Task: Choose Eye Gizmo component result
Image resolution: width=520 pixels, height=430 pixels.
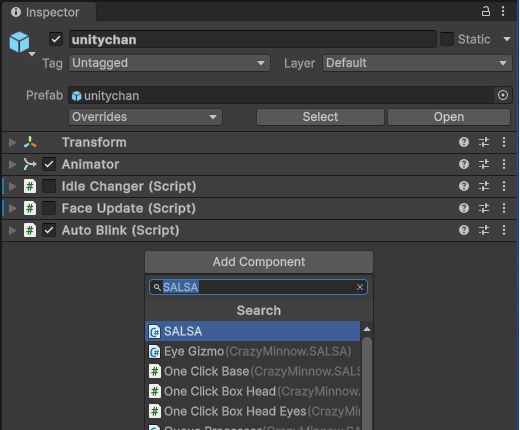Action: click(x=253, y=351)
